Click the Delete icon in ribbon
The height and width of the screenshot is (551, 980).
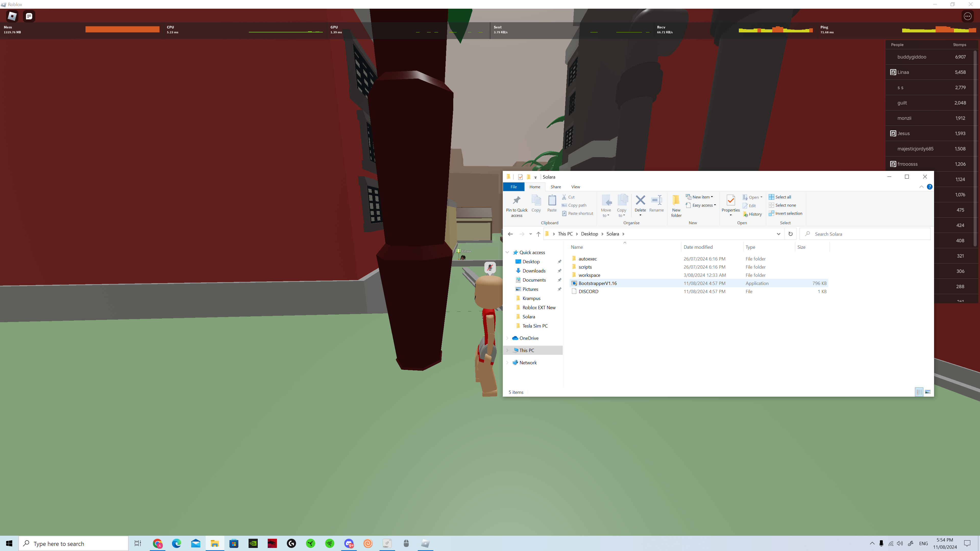[x=640, y=201]
